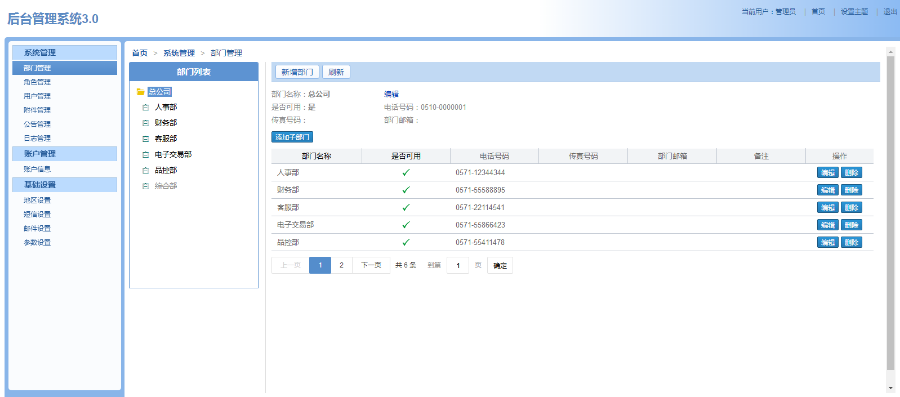900x397 pixels.
Task: Click 删除 button in the 人事部 row
Action: tap(851, 173)
